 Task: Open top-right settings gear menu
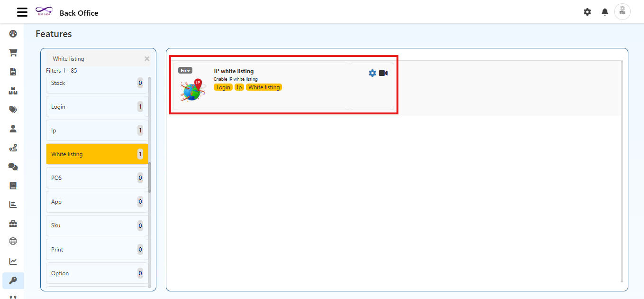coord(587,11)
